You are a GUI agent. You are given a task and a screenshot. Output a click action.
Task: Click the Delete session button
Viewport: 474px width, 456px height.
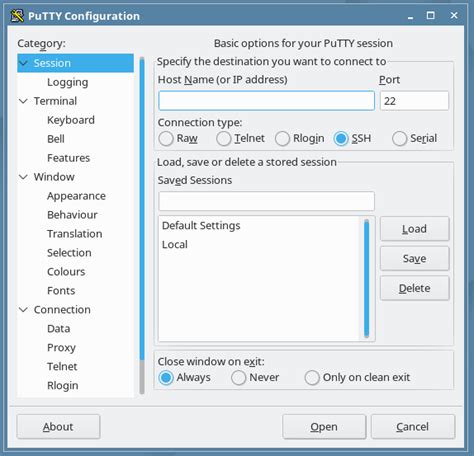point(415,288)
